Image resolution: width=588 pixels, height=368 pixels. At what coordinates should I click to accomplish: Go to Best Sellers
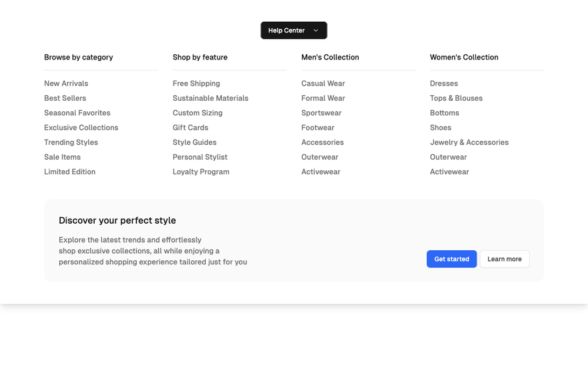click(65, 98)
